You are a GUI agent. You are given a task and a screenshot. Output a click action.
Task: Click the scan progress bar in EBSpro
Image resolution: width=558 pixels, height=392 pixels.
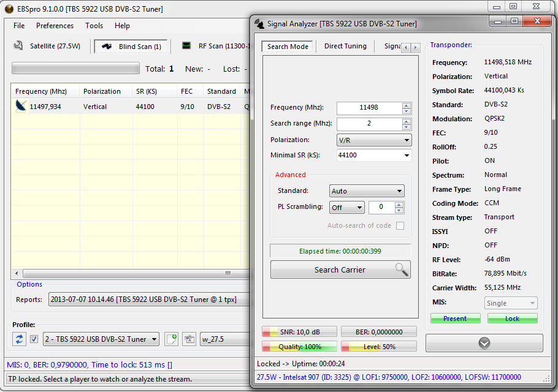tap(75, 68)
